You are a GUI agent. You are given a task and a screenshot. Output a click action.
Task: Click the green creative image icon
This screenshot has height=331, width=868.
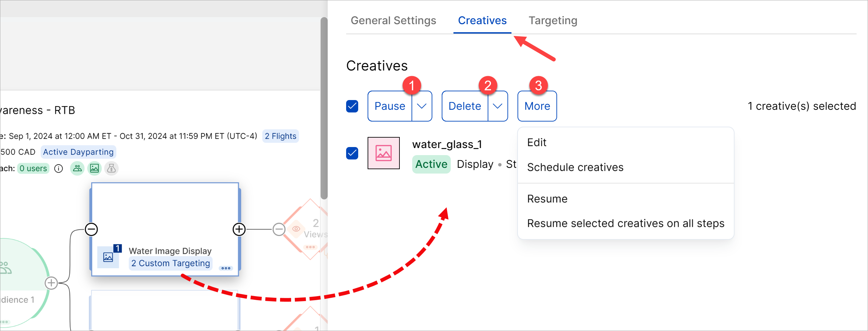click(x=94, y=169)
